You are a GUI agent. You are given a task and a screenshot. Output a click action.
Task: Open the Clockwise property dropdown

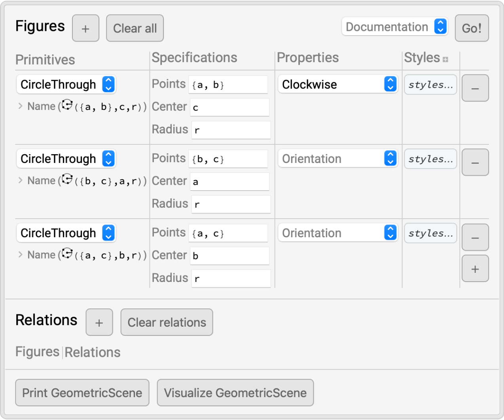pyautogui.click(x=337, y=84)
